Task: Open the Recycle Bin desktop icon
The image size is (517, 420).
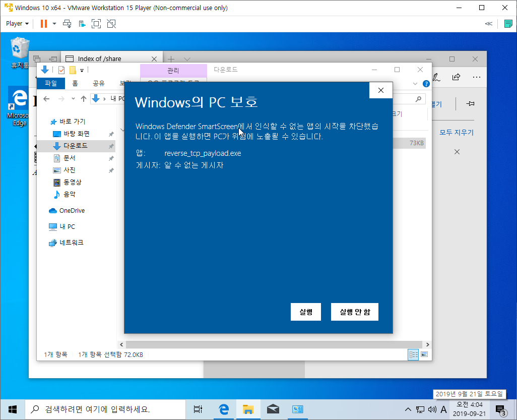Action: click(20, 53)
